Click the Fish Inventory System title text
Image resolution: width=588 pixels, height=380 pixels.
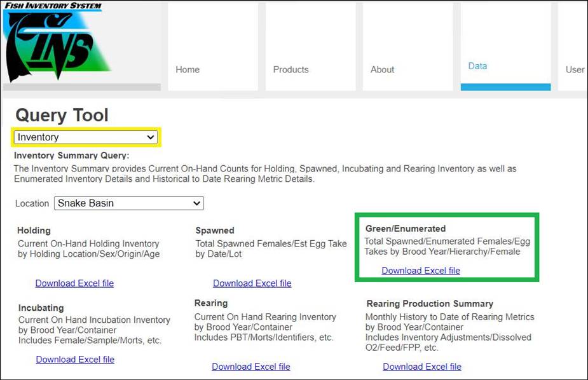(52, 6)
